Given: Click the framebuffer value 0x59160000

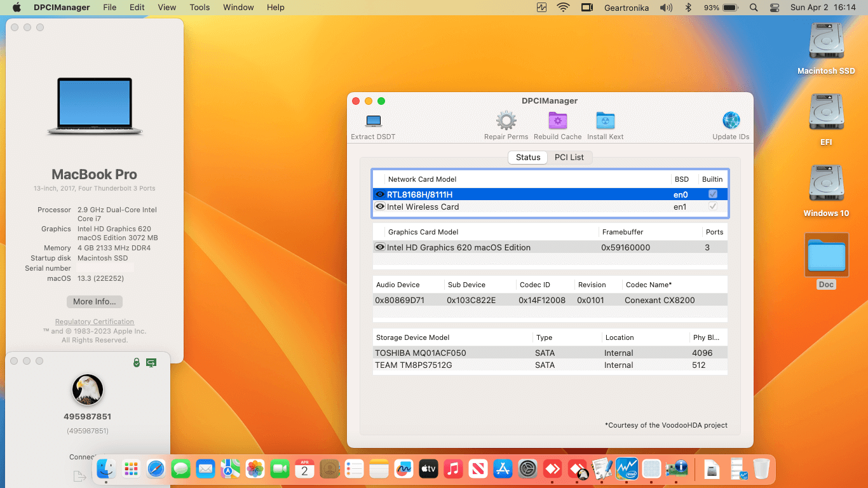Looking at the screenshot, I should click(625, 248).
